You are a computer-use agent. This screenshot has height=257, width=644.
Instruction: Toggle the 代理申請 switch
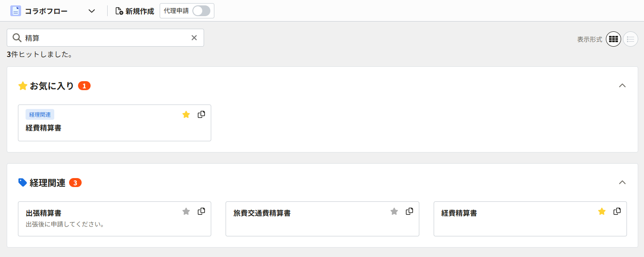click(x=201, y=11)
